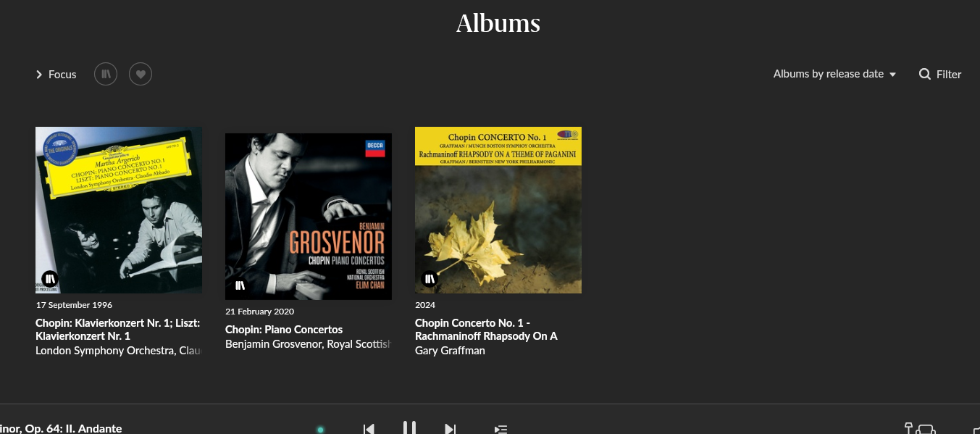This screenshot has height=434, width=980.
Task: Click the dropdown arrow next to release date
Action: [892, 75]
